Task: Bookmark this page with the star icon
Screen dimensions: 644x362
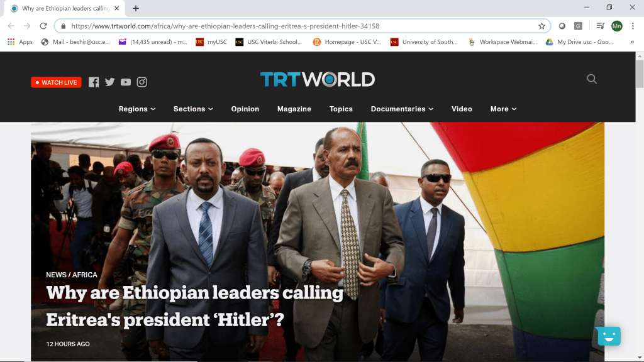Action: tap(541, 26)
